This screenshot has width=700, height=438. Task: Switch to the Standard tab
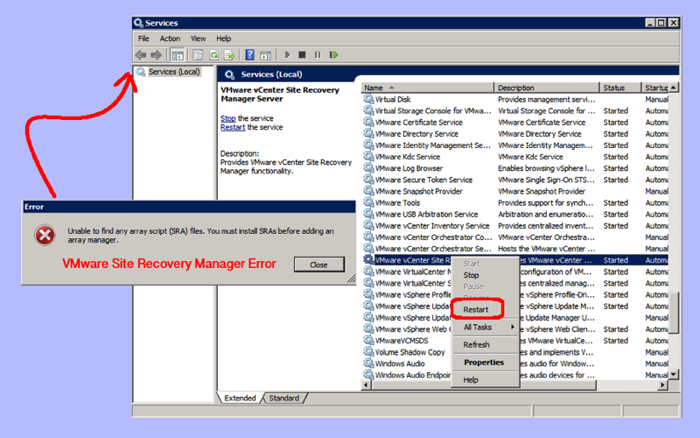[x=284, y=398]
